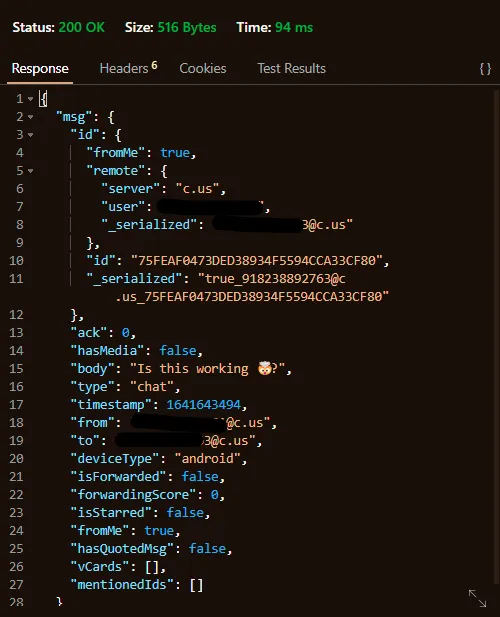500x617 pixels.
Task: Click the 200 OK status text
Action: [x=81, y=28]
